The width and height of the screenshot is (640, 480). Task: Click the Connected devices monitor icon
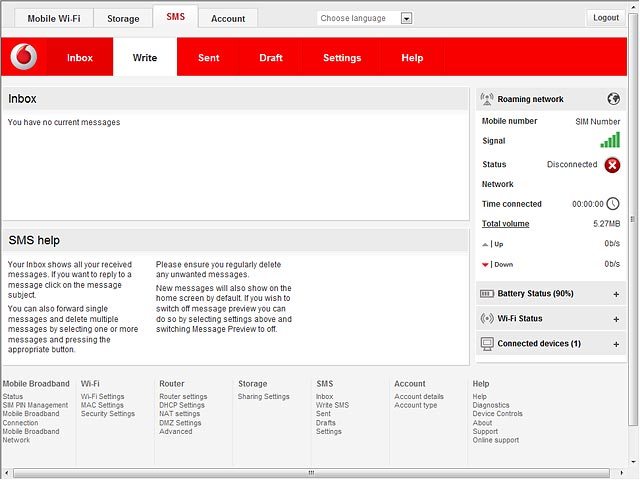tap(487, 344)
